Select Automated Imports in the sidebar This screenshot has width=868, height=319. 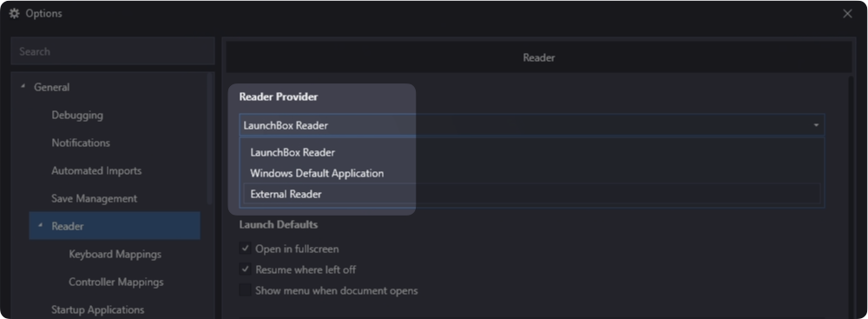pyautogui.click(x=96, y=171)
